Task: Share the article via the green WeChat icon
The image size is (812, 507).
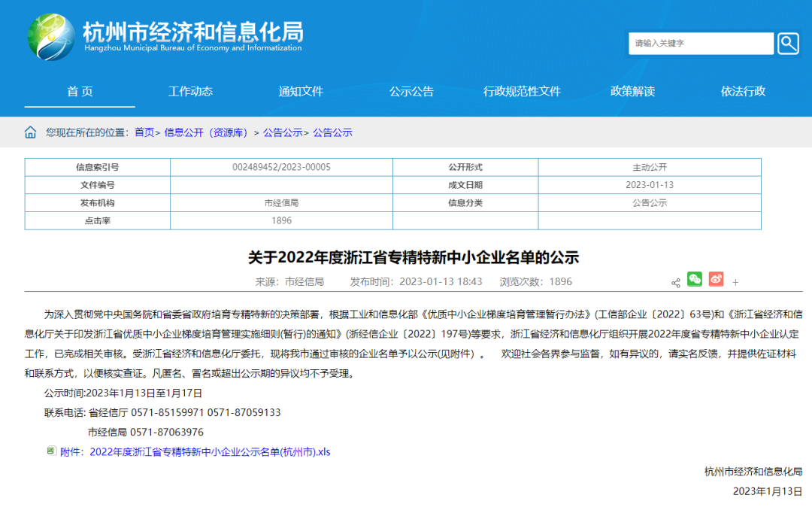Action: pos(694,279)
